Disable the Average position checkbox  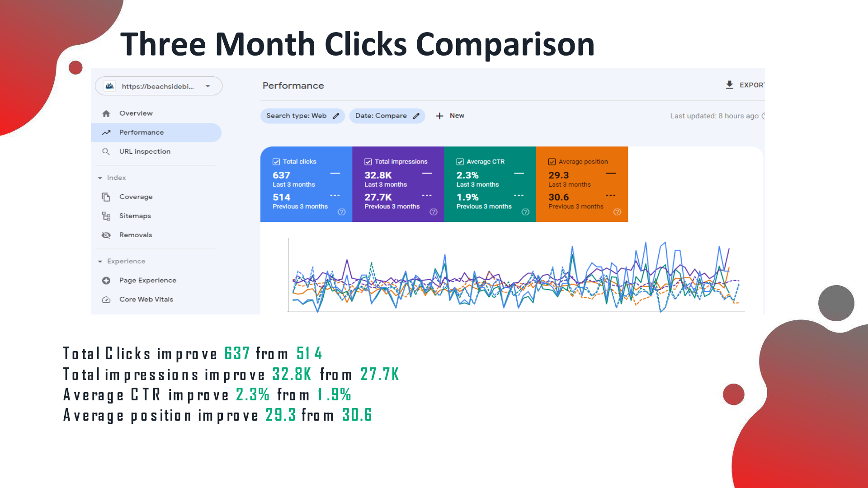552,162
